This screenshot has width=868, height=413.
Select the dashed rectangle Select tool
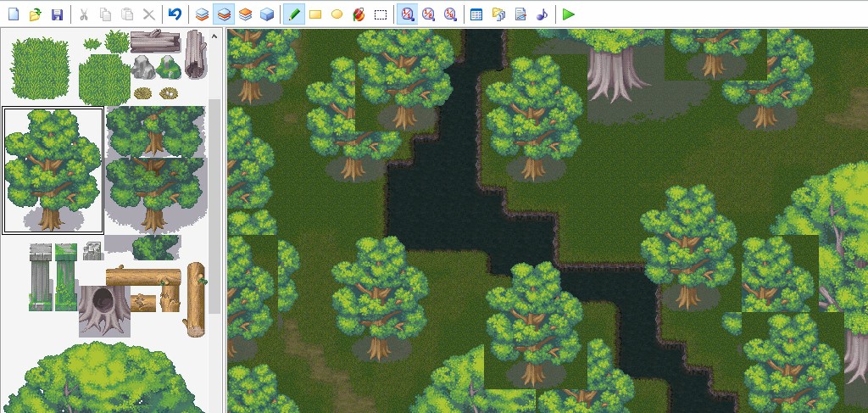(381, 14)
